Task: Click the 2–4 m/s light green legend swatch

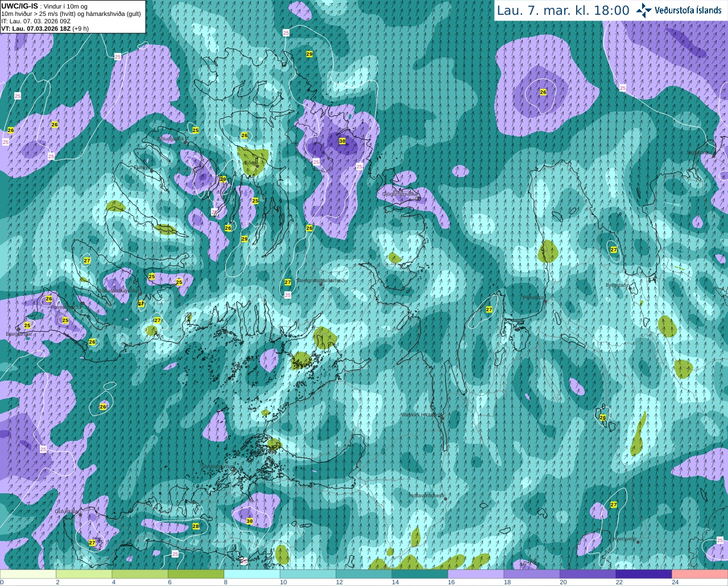Action: click(84, 574)
